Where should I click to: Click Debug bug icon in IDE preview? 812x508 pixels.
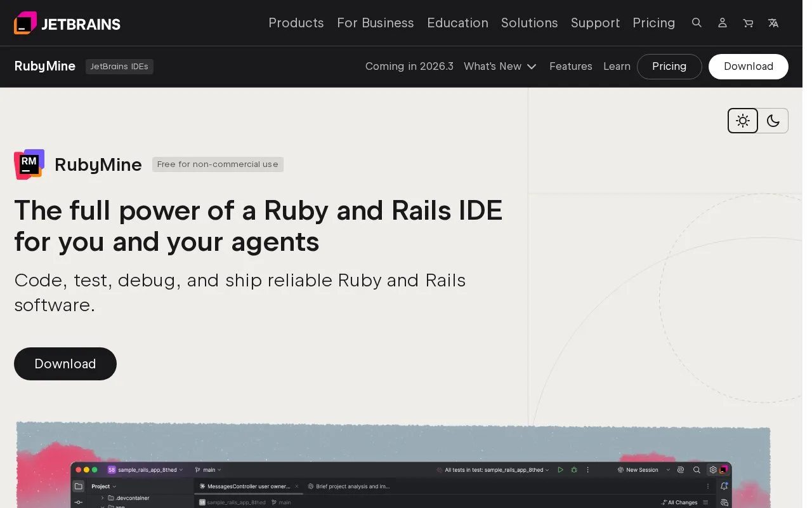(x=574, y=470)
